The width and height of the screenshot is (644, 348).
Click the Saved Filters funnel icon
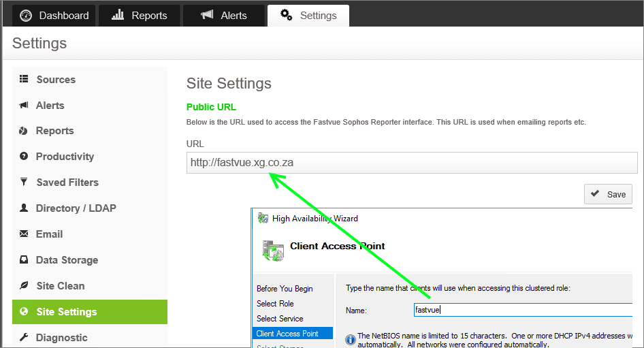pyautogui.click(x=24, y=182)
